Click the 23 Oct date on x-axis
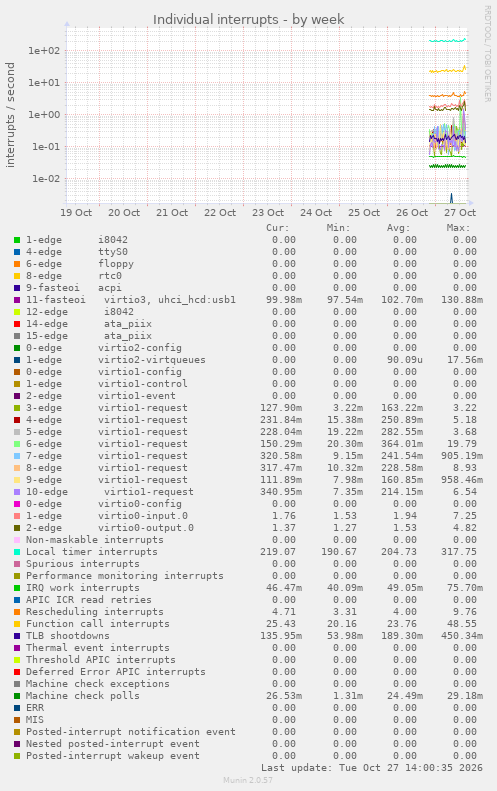Image resolution: width=497 pixels, height=791 pixels. [268, 212]
